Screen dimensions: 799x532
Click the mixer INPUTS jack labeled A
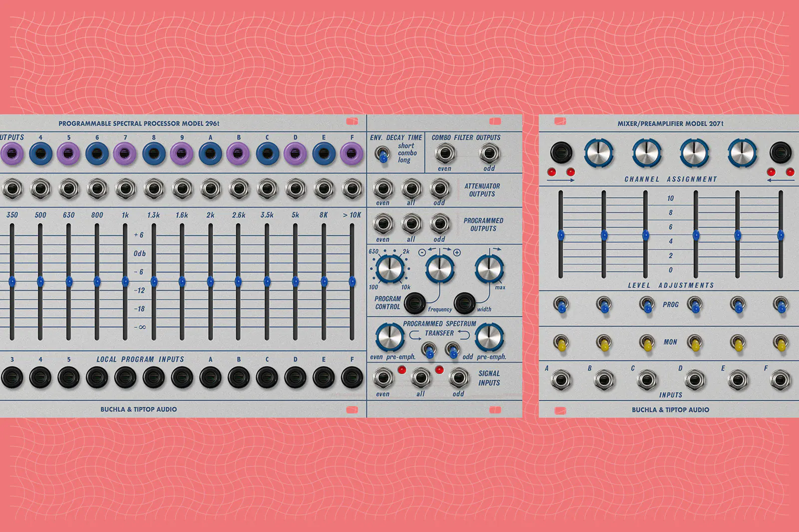(x=561, y=380)
